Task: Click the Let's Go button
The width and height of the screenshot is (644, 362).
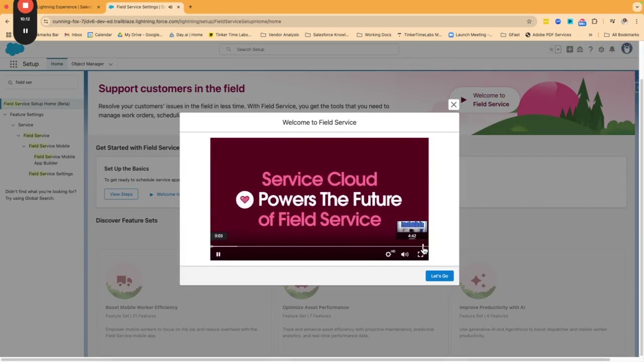Action: click(439, 276)
